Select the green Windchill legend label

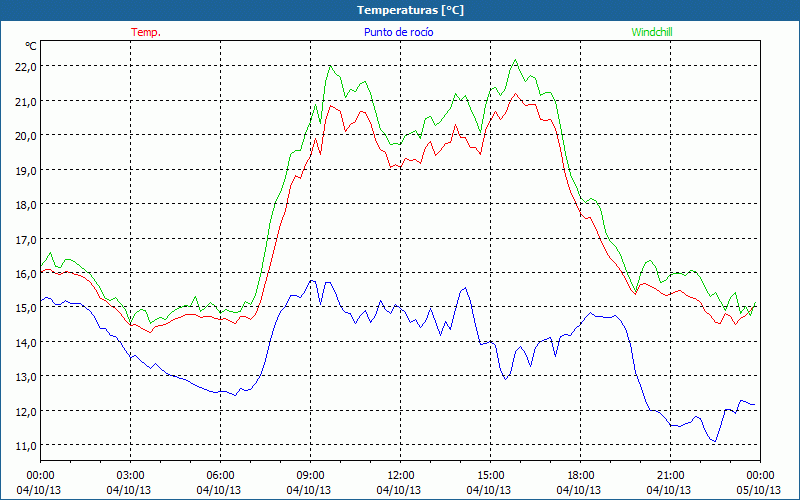pyautogui.click(x=652, y=32)
